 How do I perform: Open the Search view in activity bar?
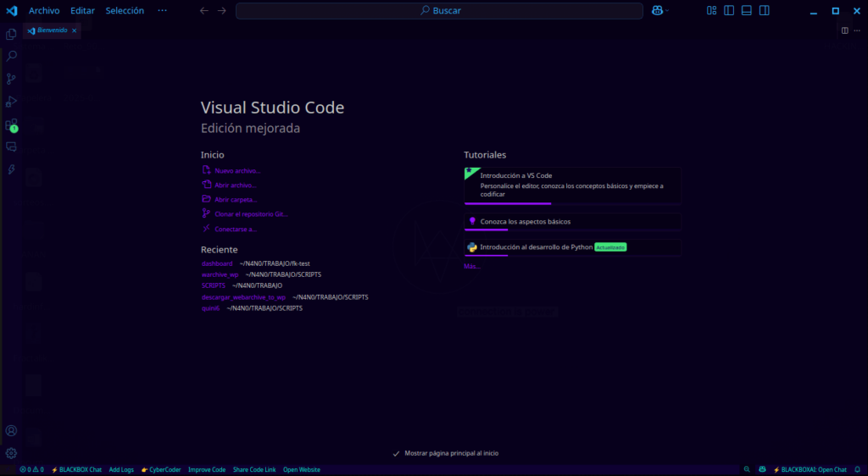[x=11, y=57]
